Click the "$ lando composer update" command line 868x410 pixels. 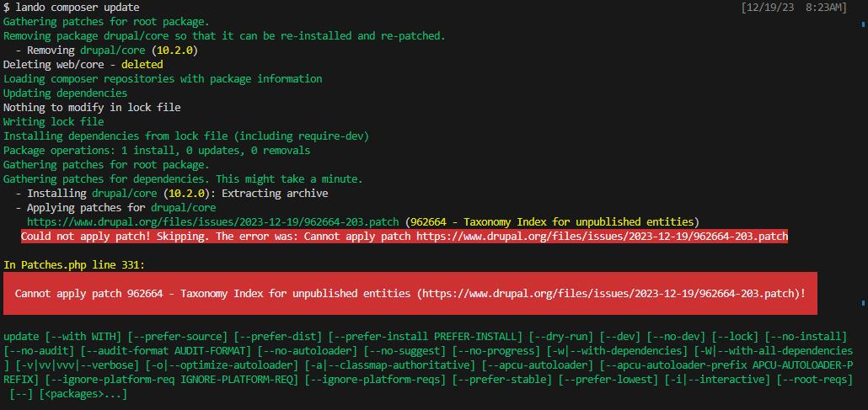click(x=72, y=8)
